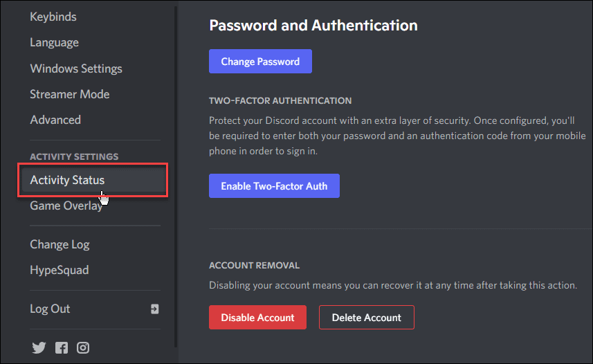Click the 'Disabling your account means' description
593x364 pixels.
(x=393, y=285)
